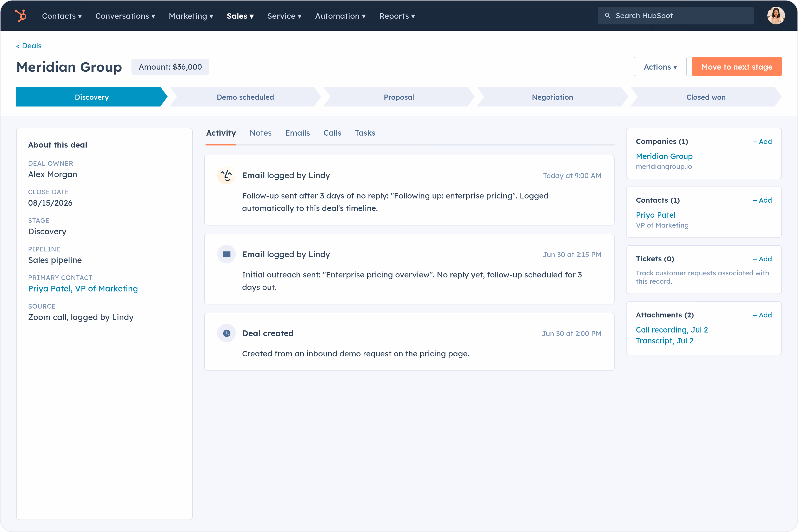
Task: Click the About this deal heading
Action: tap(58, 145)
